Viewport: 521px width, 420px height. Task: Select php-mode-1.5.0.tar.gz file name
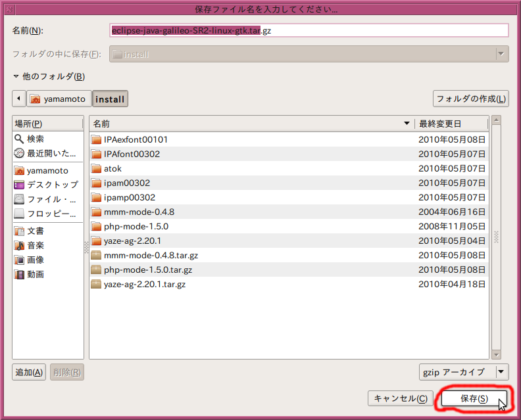tap(148, 269)
